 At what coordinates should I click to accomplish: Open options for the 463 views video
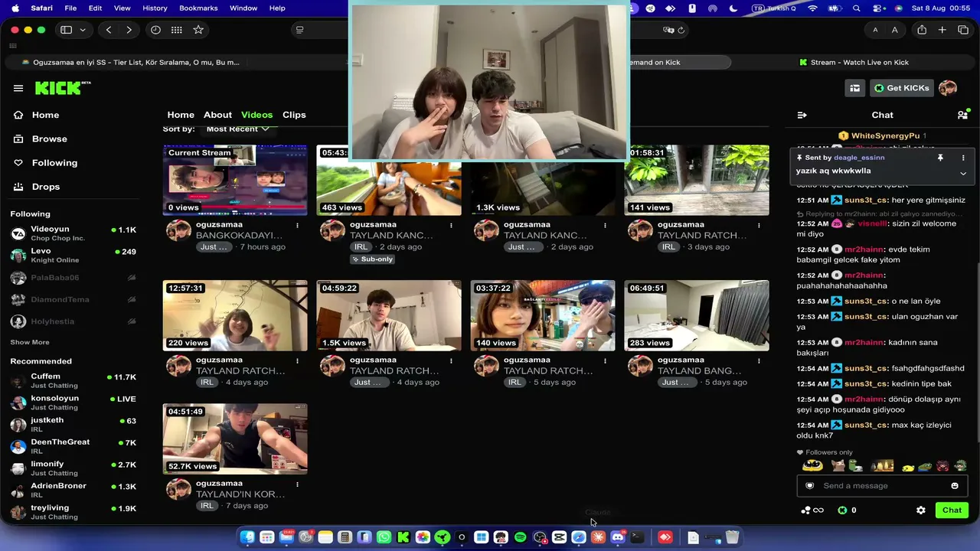pos(451,225)
